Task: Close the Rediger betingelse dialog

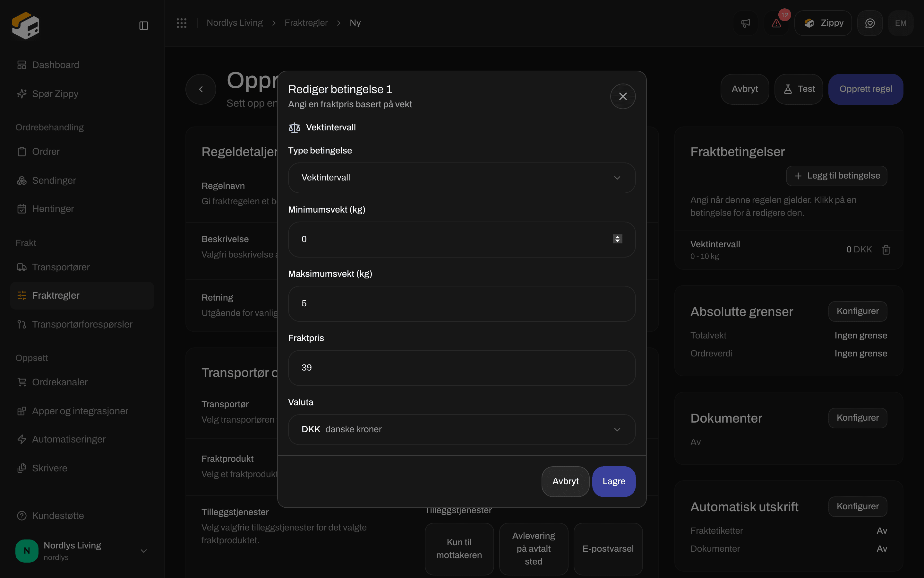Action: tap(623, 96)
